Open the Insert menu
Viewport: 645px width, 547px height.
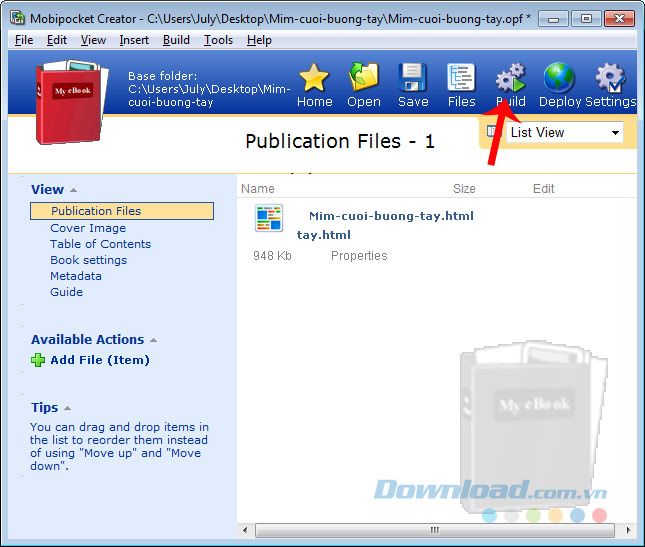tap(134, 40)
